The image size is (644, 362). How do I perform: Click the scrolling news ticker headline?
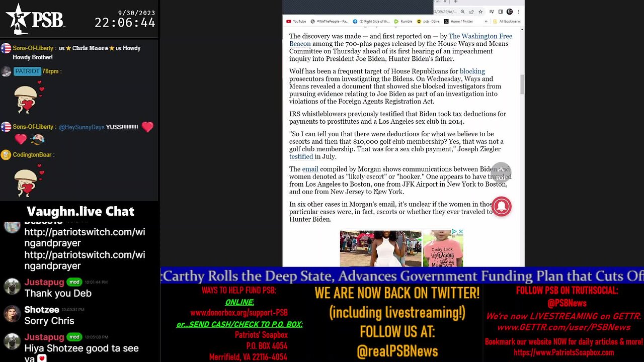pos(402,276)
